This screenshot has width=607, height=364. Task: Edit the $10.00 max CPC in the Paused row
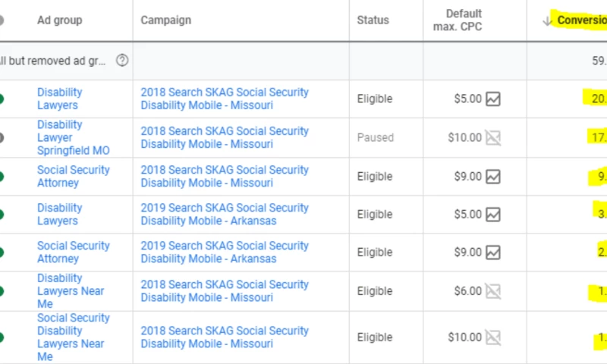point(464,138)
